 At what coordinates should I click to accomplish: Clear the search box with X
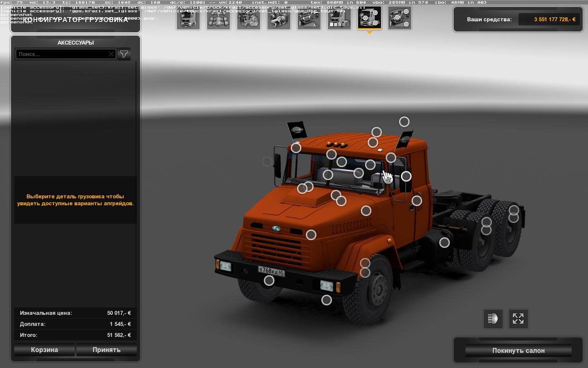[111, 54]
